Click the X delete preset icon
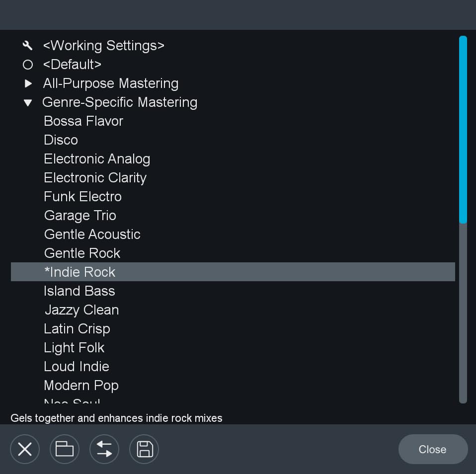 pyautogui.click(x=25, y=449)
